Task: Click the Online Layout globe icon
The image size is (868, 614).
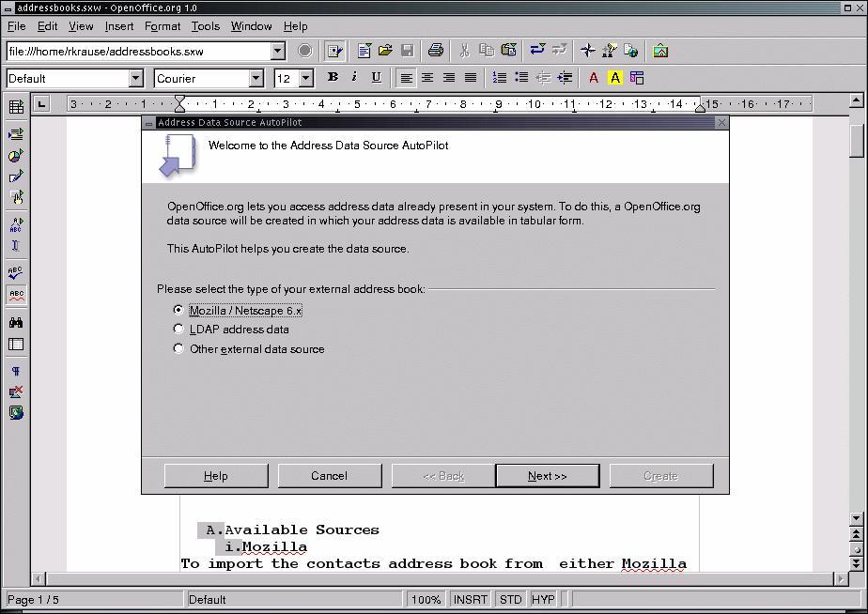Action: (16, 413)
